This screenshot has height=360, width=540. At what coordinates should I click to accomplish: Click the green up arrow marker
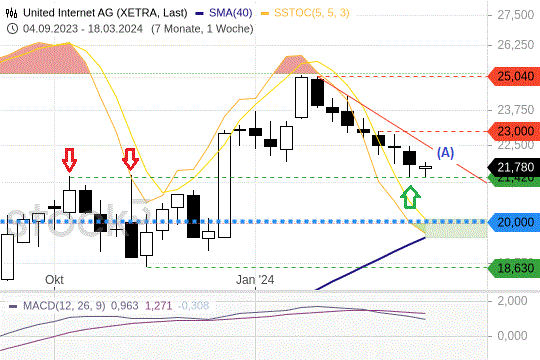tap(410, 197)
